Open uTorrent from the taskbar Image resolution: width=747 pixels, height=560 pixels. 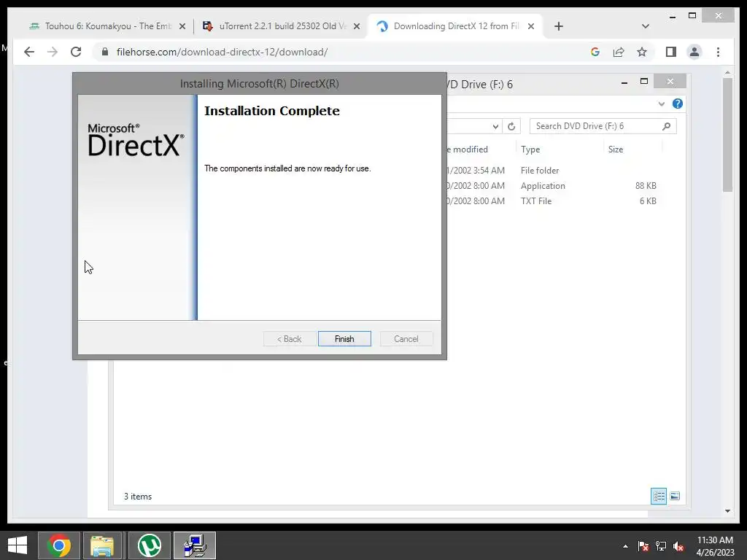pyautogui.click(x=149, y=545)
